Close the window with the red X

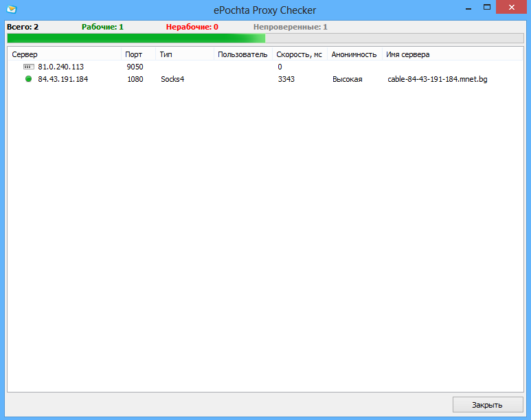click(511, 7)
